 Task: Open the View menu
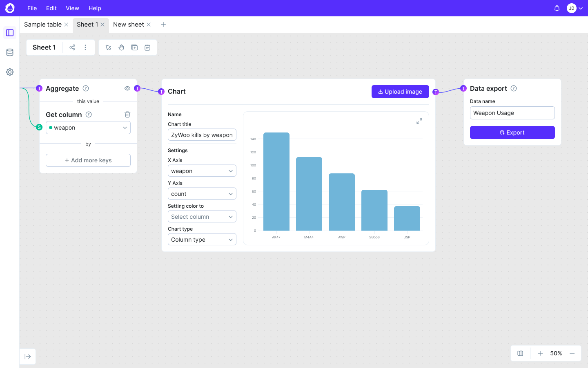pyautogui.click(x=72, y=8)
